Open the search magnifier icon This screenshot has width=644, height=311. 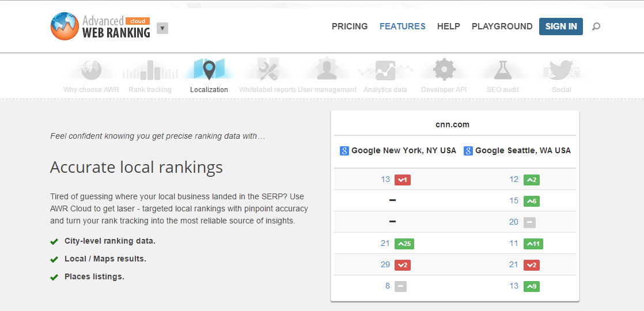coord(596,26)
